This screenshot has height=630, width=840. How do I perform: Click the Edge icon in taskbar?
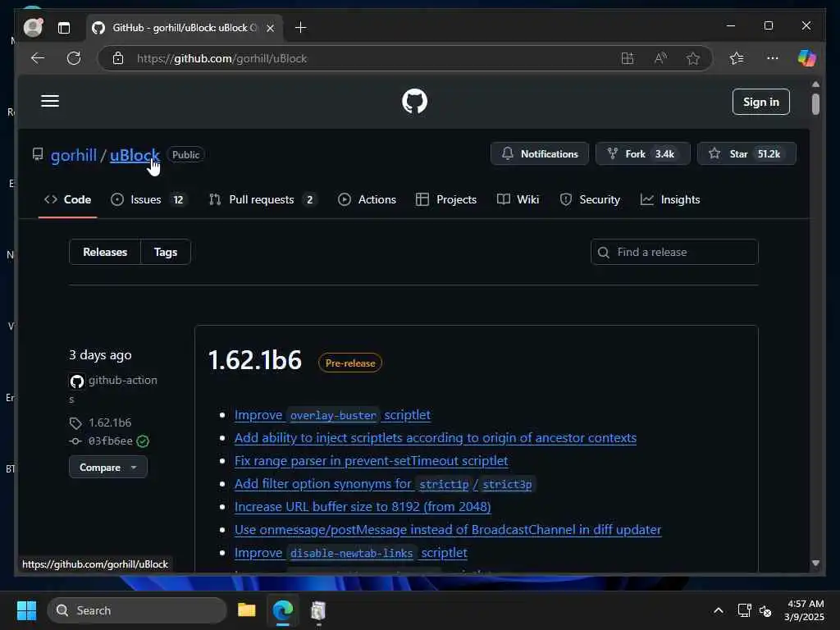pos(282,610)
